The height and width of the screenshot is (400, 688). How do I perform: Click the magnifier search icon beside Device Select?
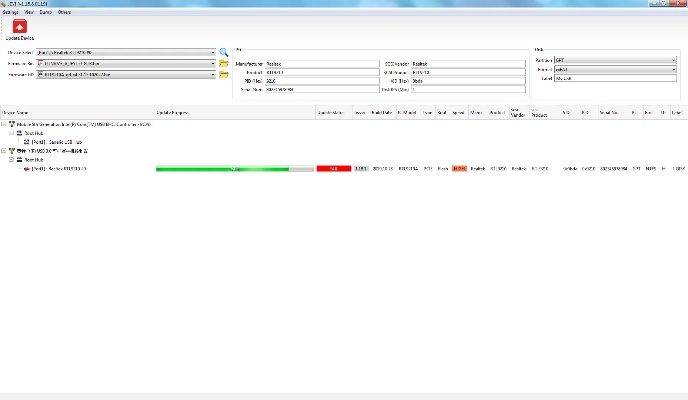pyautogui.click(x=224, y=51)
